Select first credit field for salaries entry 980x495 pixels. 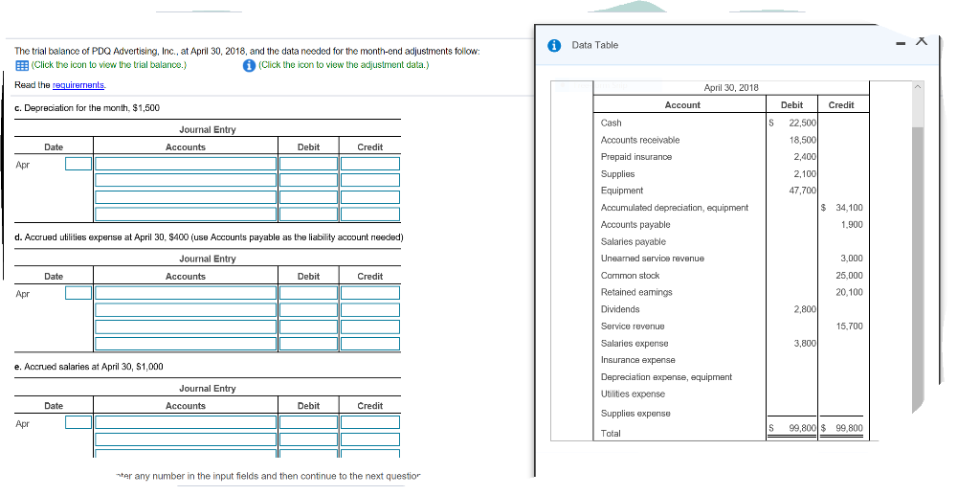point(370,422)
